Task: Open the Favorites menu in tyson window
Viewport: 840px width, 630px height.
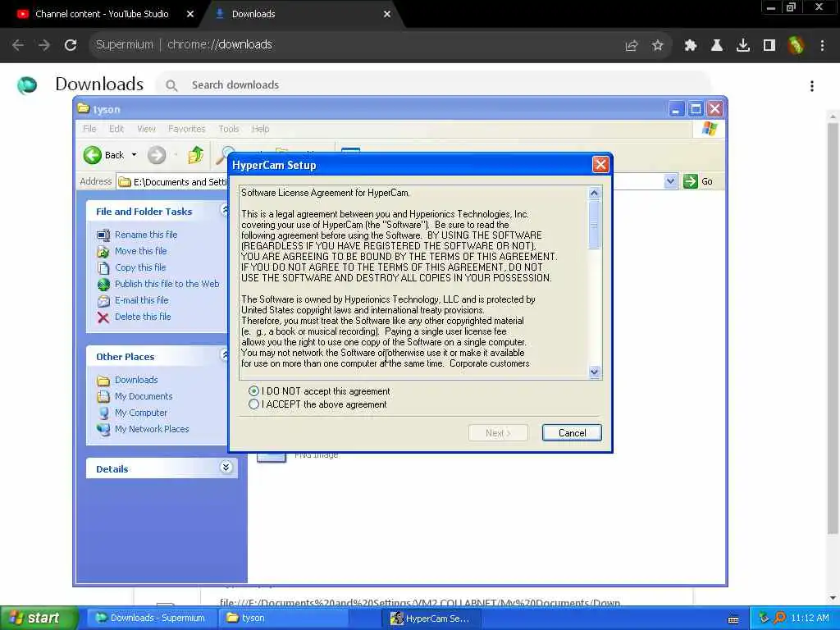Action: [186, 129]
